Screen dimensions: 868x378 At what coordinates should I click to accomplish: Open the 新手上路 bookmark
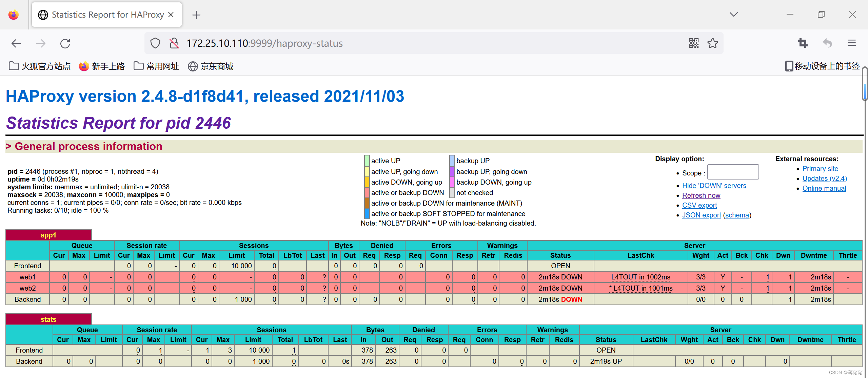[102, 66]
